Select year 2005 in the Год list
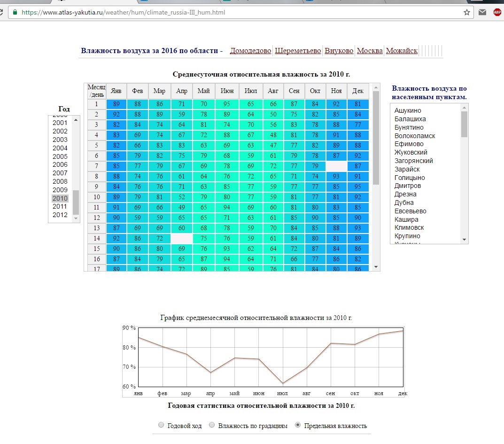504x444 pixels. pos(60,156)
